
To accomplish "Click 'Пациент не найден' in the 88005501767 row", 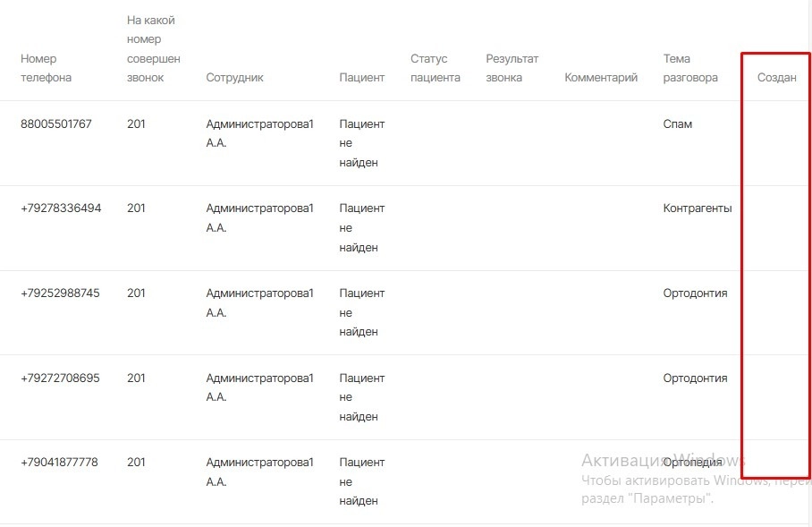I will tap(361, 143).
